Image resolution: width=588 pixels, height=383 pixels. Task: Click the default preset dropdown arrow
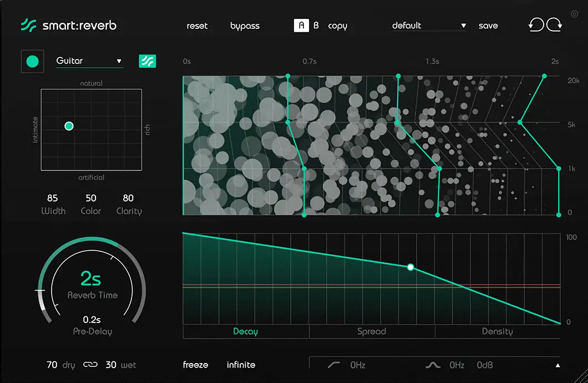pyautogui.click(x=464, y=26)
